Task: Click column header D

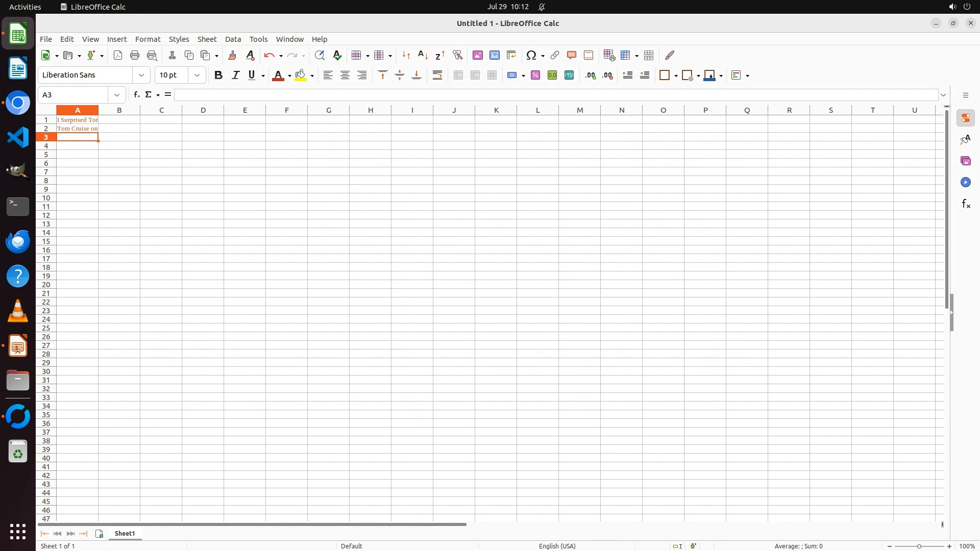Action: [x=203, y=110]
